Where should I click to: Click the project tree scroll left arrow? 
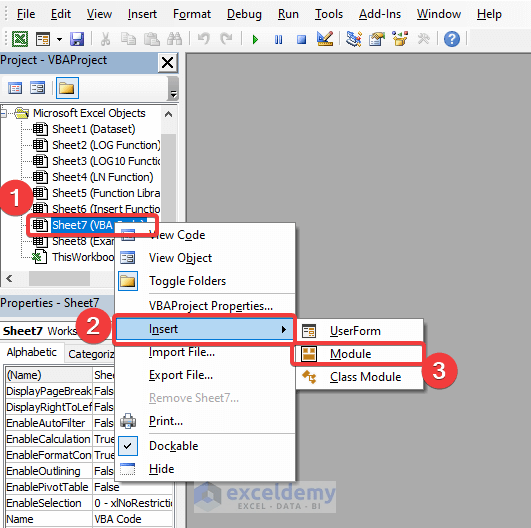click(9, 278)
